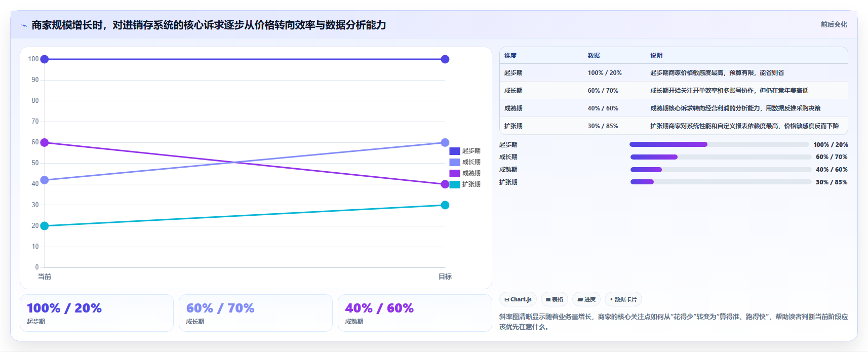This screenshot has height=352, width=868.
Task: Click the 成长期 data point at 目标
Action: 445,143
